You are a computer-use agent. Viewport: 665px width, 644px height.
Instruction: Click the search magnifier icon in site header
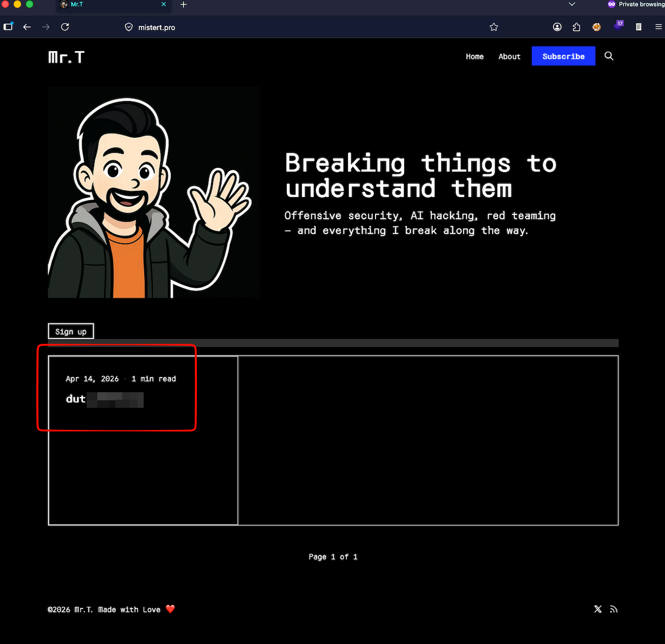coord(609,56)
